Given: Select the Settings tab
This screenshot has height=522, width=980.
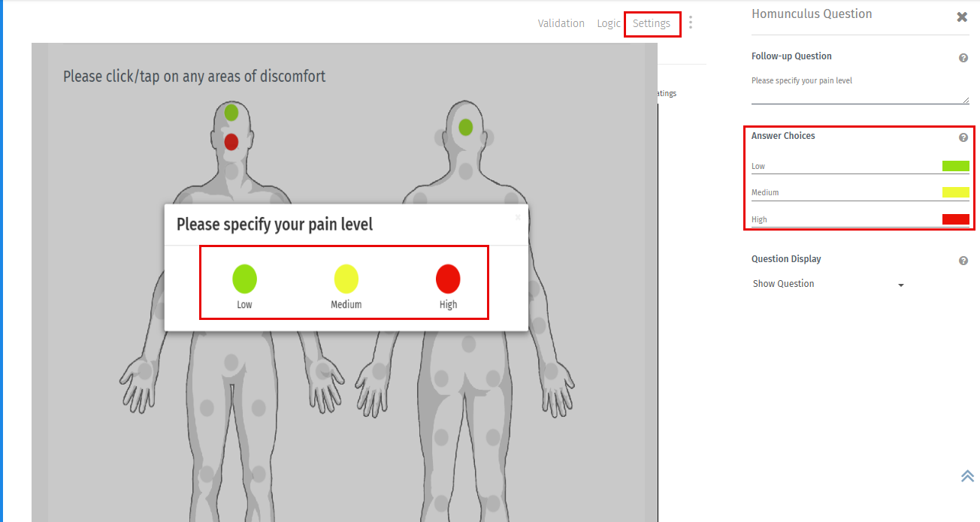Looking at the screenshot, I should 651,23.
